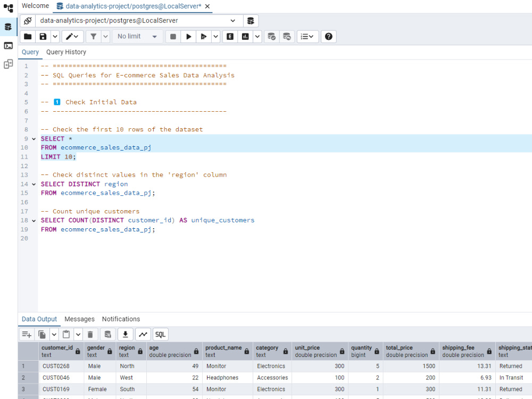Click the quantity column header
The height and width of the screenshot is (399, 532).
365,351
